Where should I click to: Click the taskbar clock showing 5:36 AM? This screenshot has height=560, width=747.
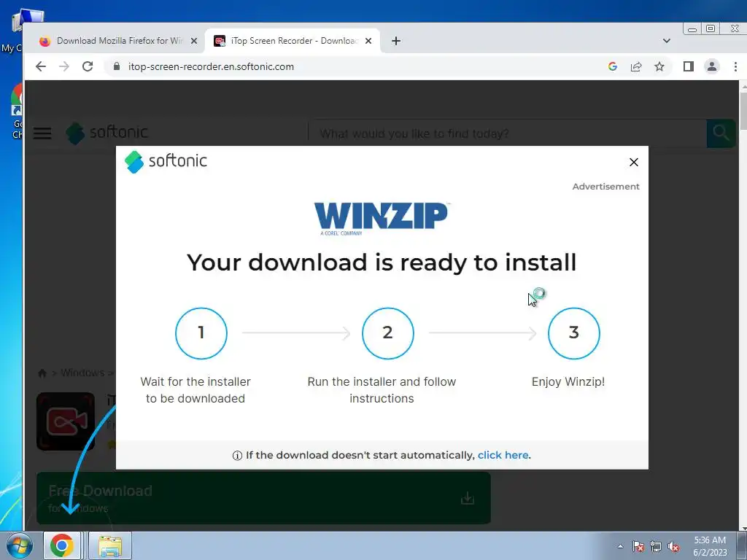[x=710, y=546]
